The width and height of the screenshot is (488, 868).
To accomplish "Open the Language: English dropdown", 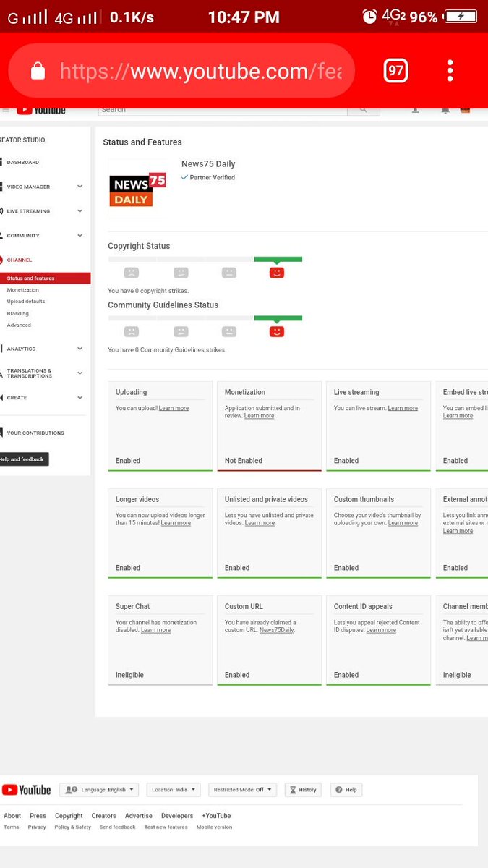I will point(99,790).
